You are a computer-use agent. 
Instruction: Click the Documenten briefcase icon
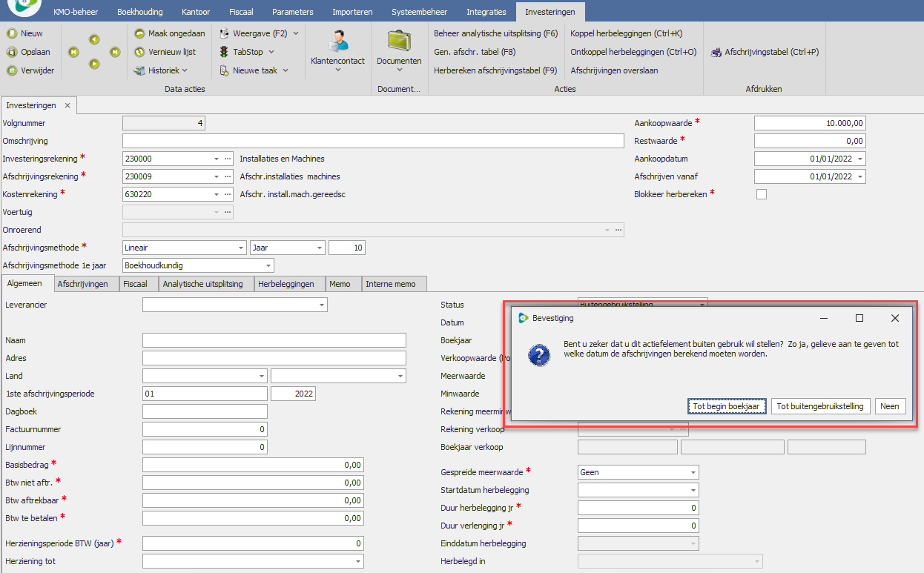pos(399,41)
